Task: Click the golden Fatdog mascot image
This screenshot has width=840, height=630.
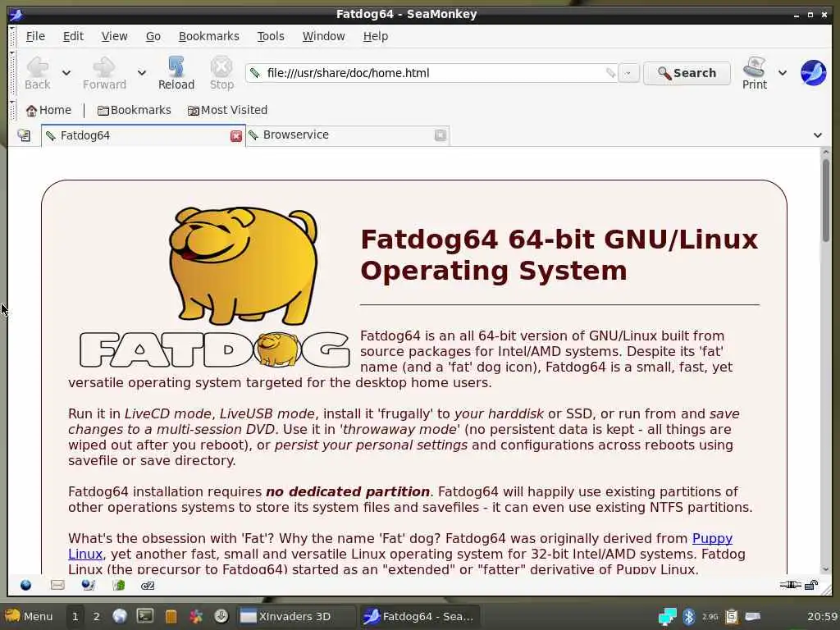Action: (244, 265)
